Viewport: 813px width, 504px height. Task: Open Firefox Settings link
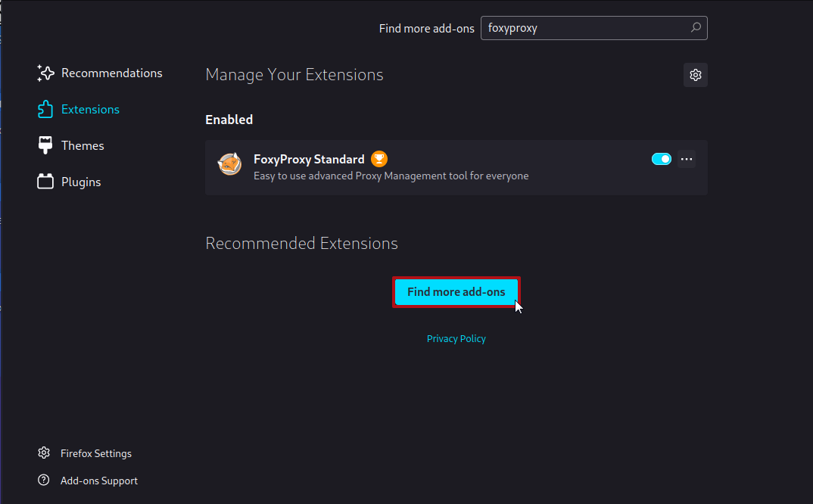[96, 453]
